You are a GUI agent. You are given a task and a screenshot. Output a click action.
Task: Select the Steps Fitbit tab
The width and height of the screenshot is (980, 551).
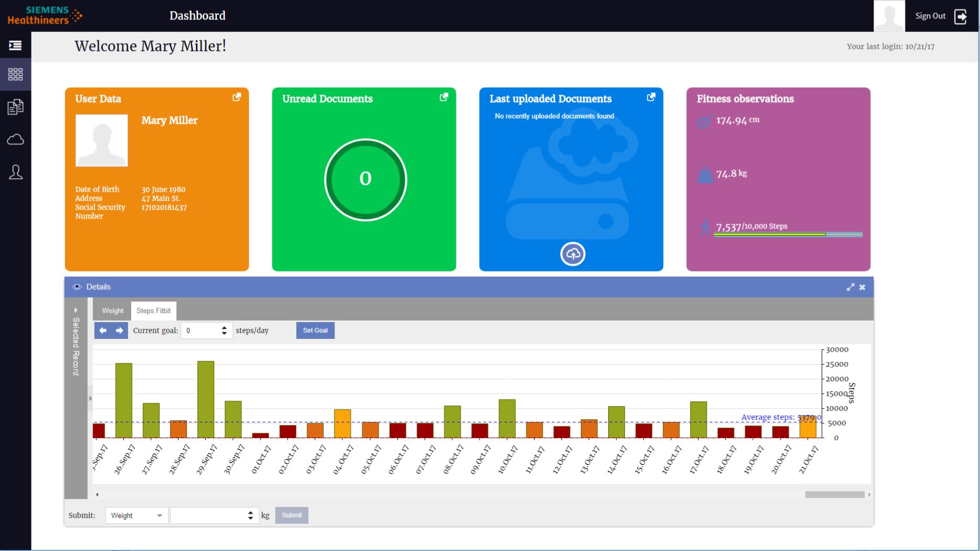click(x=153, y=311)
